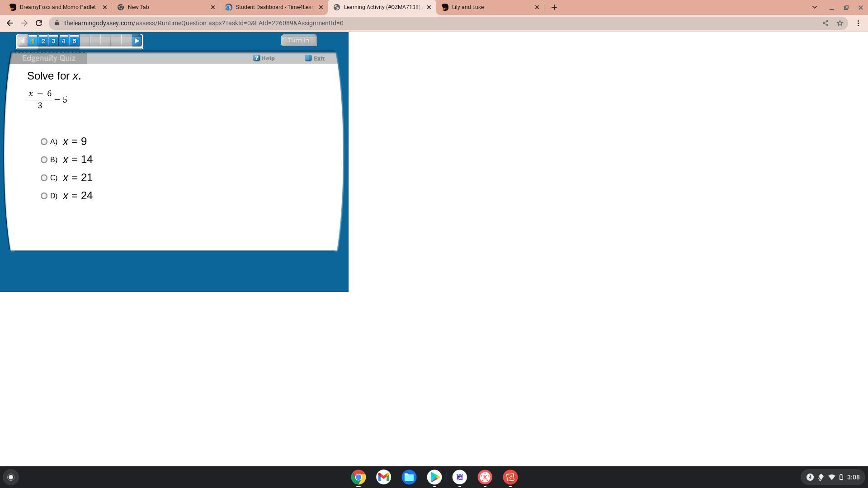Choose answer C, x = 21
868x488 pixels.
click(x=44, y=178)
